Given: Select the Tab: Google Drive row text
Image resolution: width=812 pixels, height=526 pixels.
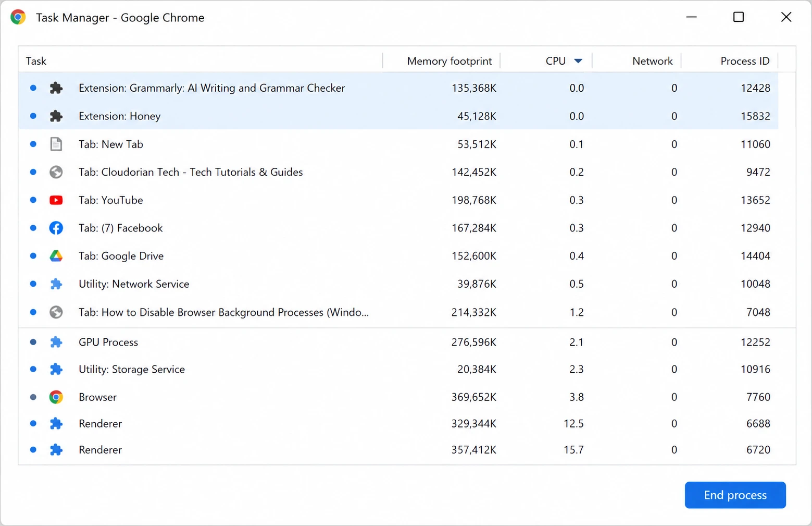Looking at the screenshot, I should 121,256.
